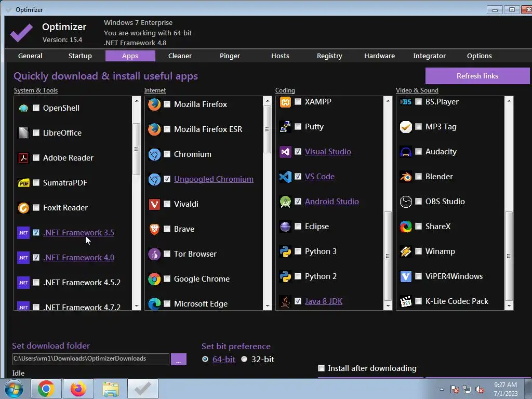The height and width of the screenshot is (399, 532).
Task: Click Internet list scroll-down arrow
Action: pyautogui.click(x=268, y=305)
